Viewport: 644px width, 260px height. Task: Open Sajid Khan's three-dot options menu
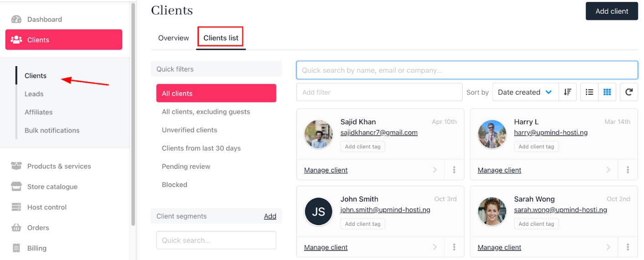[454, 170]
